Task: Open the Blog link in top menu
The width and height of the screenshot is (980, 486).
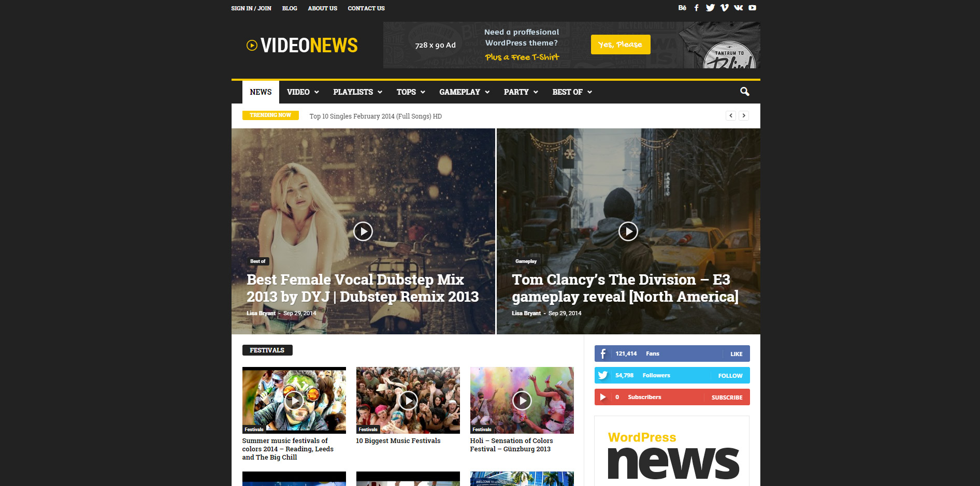Action: pyautogui.click(x=290, y=8)
